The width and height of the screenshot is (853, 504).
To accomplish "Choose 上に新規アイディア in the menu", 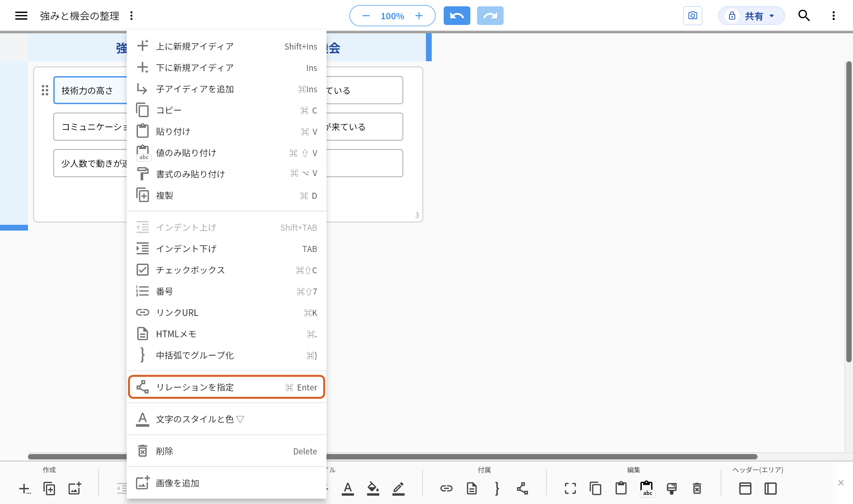I will pos(226,46).
